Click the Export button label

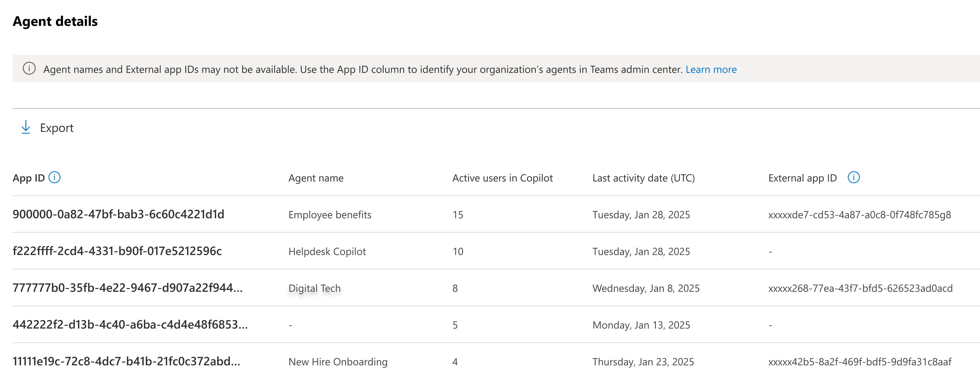[x=57, y=128]
